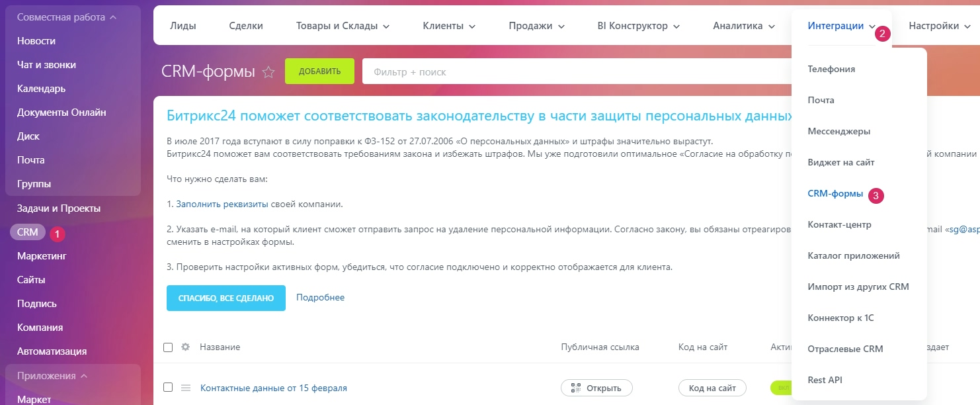
Task: Open the Лиды tab
Action: pyautogui.click(x=183, y=26)
